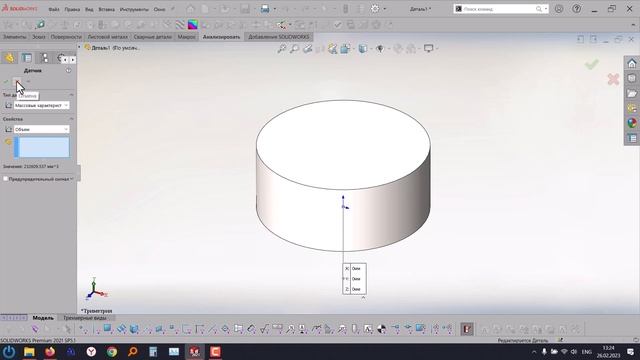The width and height of the screenshot is (640, 360).
Task: Switch to the Эскиз tab
Action: coord(38,37)
